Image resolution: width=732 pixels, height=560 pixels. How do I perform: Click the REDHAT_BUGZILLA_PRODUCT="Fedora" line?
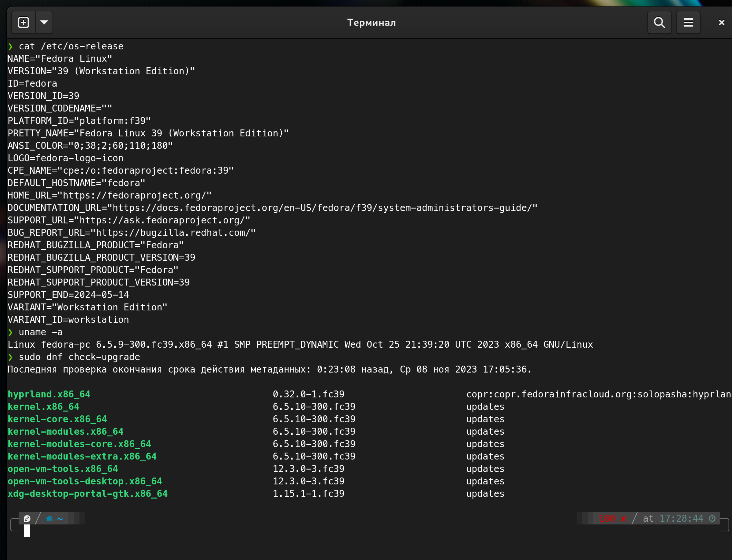[96, 245]
